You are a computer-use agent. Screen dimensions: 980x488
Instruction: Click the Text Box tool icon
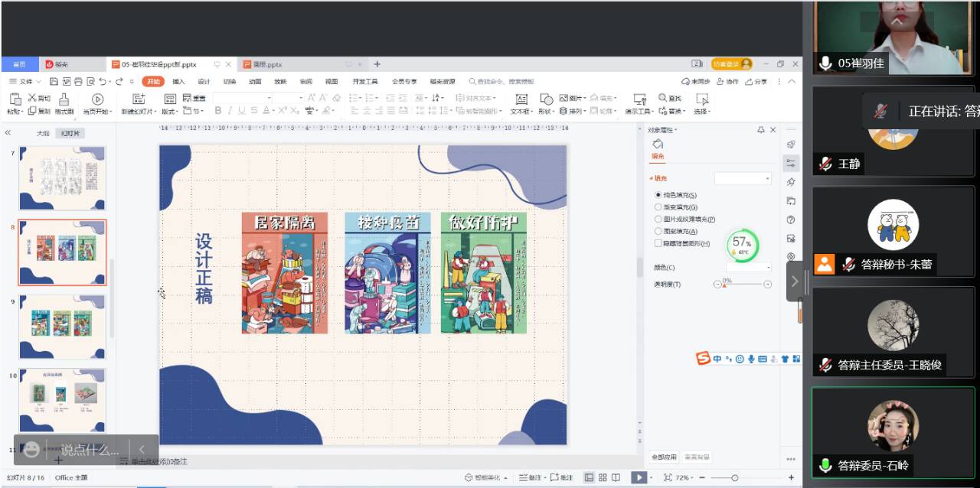[521, 99]
